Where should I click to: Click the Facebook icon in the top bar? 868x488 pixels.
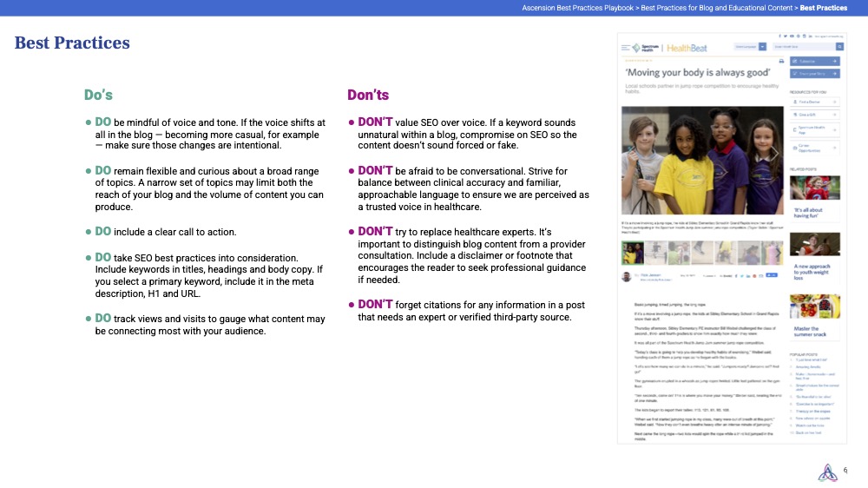pos(779,36)
